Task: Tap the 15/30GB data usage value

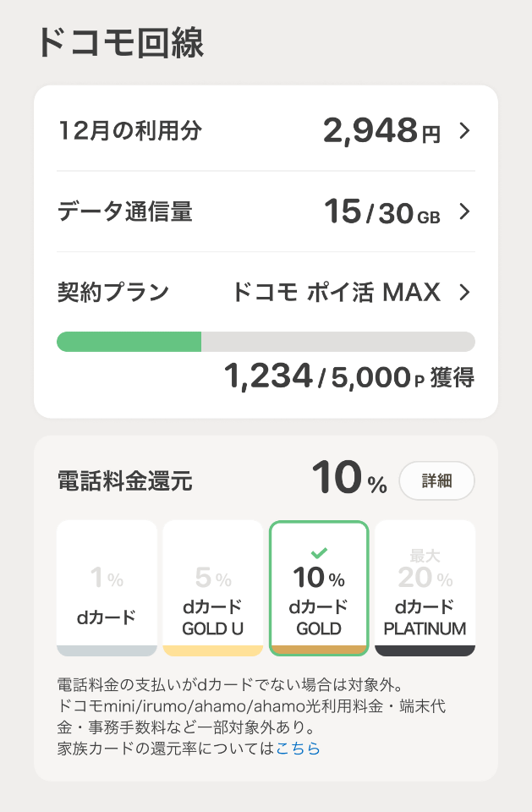Action: 381,212
